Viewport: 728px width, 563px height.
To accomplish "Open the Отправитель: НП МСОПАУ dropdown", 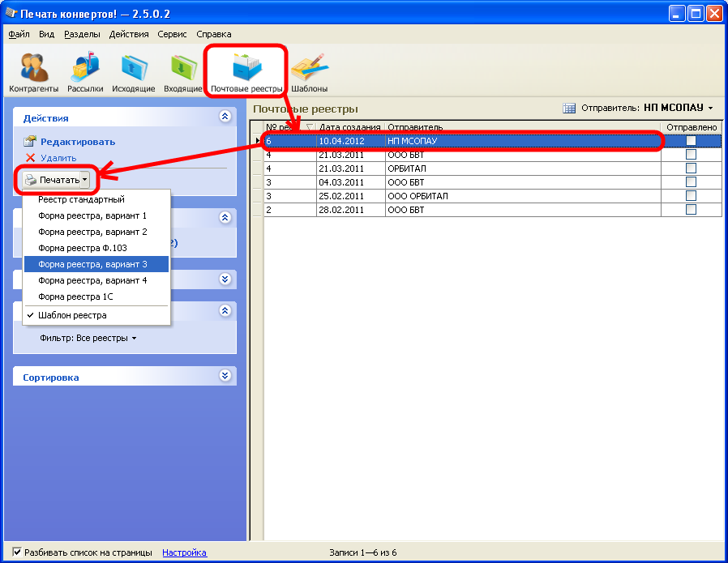I will (x=678, y=108).
